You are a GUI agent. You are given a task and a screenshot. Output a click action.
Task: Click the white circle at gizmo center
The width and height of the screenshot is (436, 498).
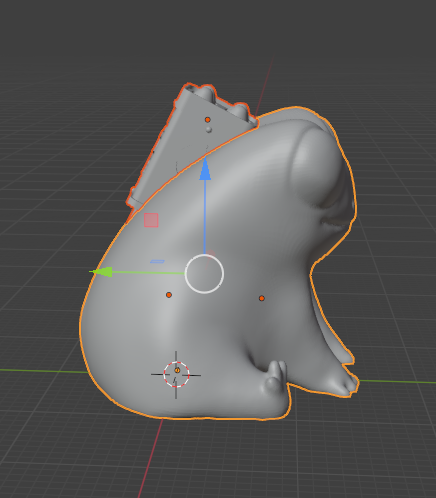pyautogui.click(x=204, y=274)
